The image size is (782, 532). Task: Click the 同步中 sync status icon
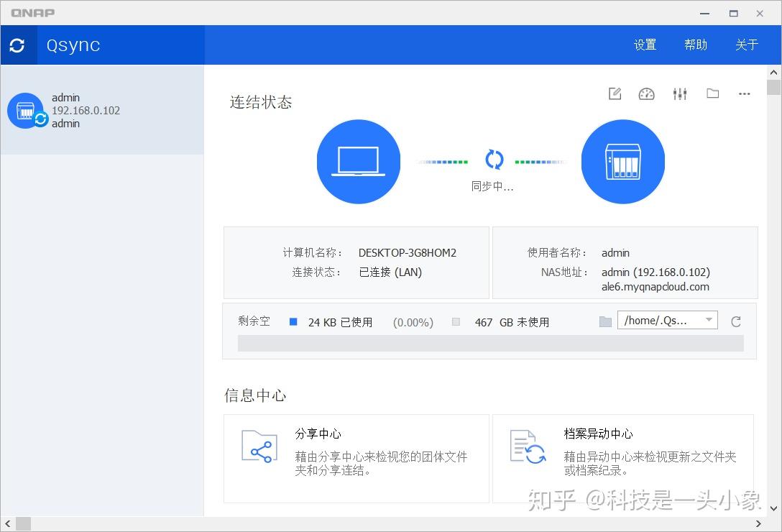coord(493,160)
